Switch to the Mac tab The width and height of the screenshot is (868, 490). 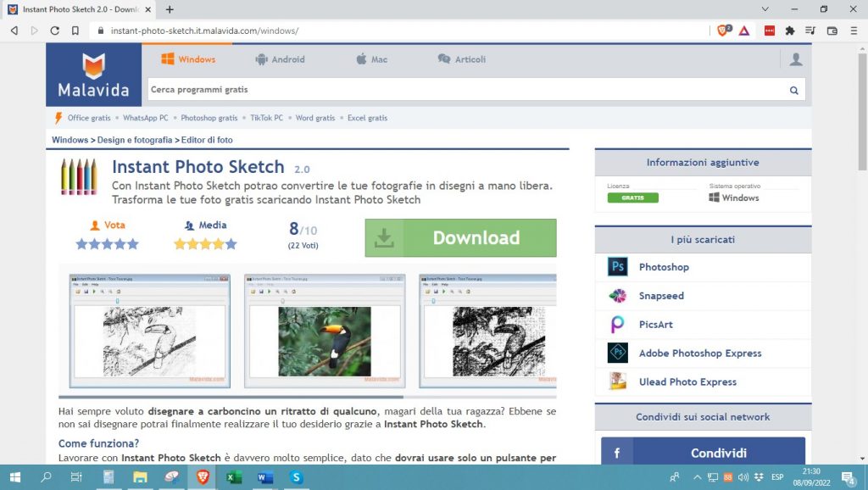(371, 59)
